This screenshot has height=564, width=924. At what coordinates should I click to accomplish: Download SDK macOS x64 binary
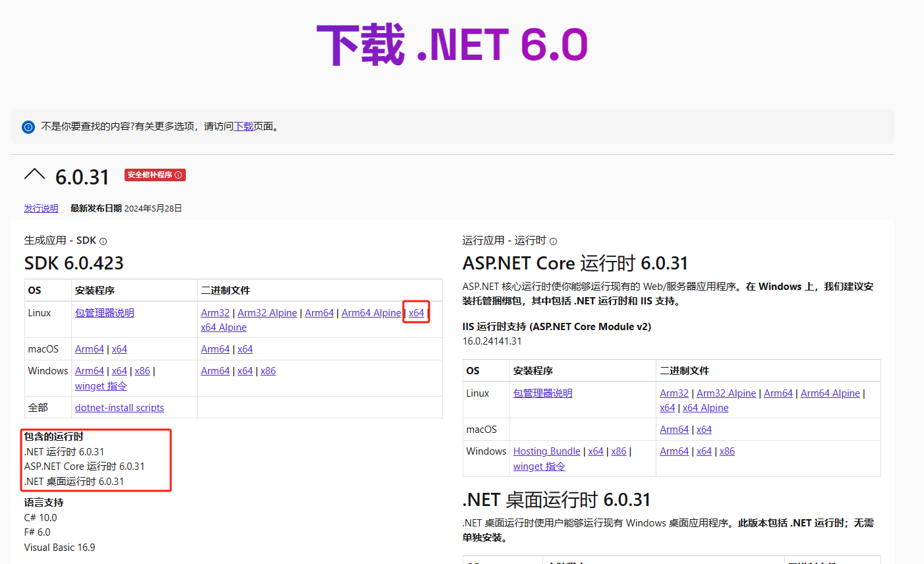245,349
